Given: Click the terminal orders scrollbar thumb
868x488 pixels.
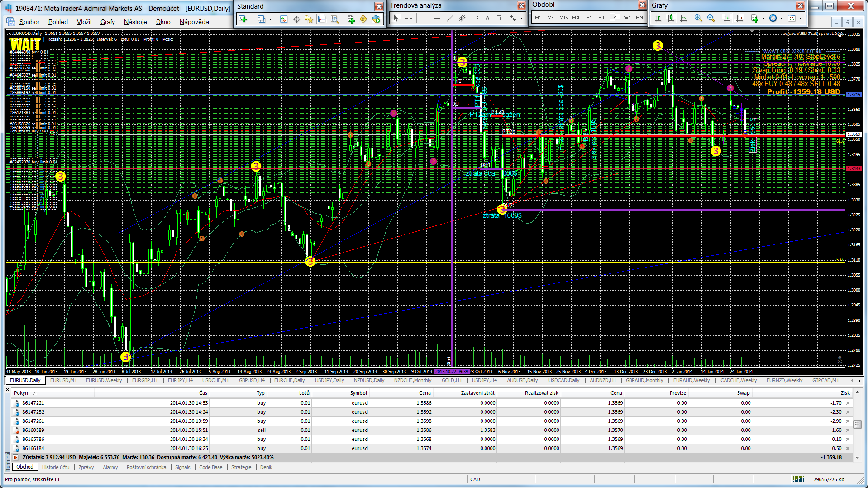Looking at the screenshot, I should coord(857,424).
